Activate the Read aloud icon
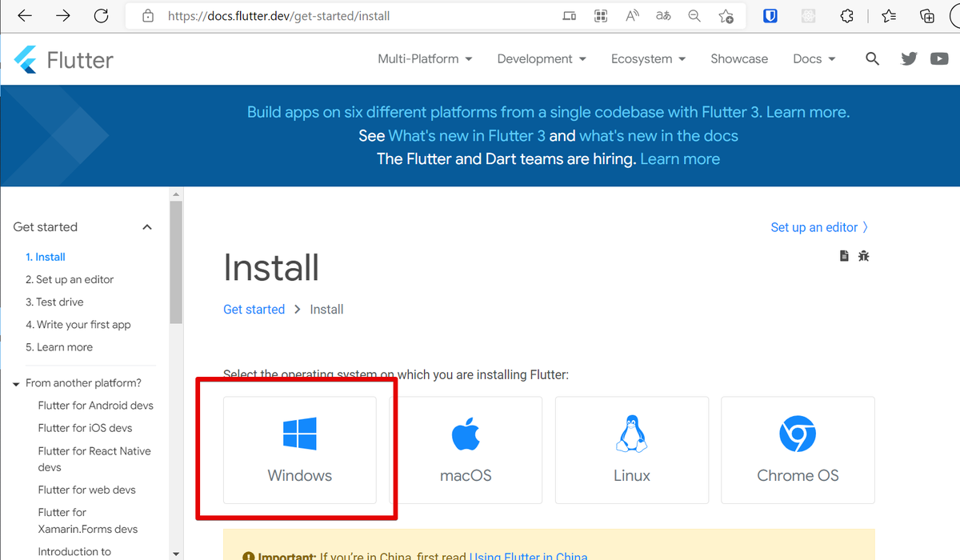The image size is (960, 560). click(632, 16)
